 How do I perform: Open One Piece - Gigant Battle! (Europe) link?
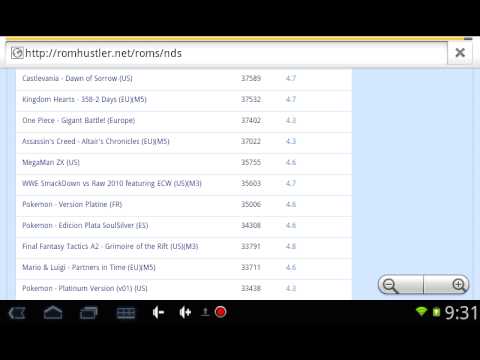[x=79, y=120]
